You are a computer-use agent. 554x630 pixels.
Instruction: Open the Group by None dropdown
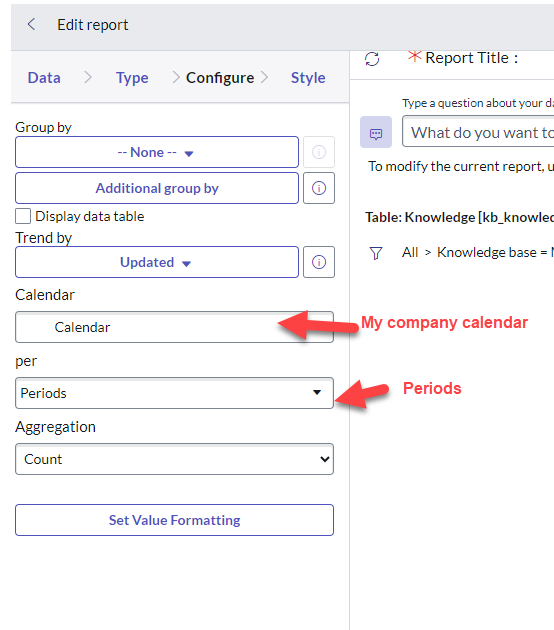[x=157, y=152]
